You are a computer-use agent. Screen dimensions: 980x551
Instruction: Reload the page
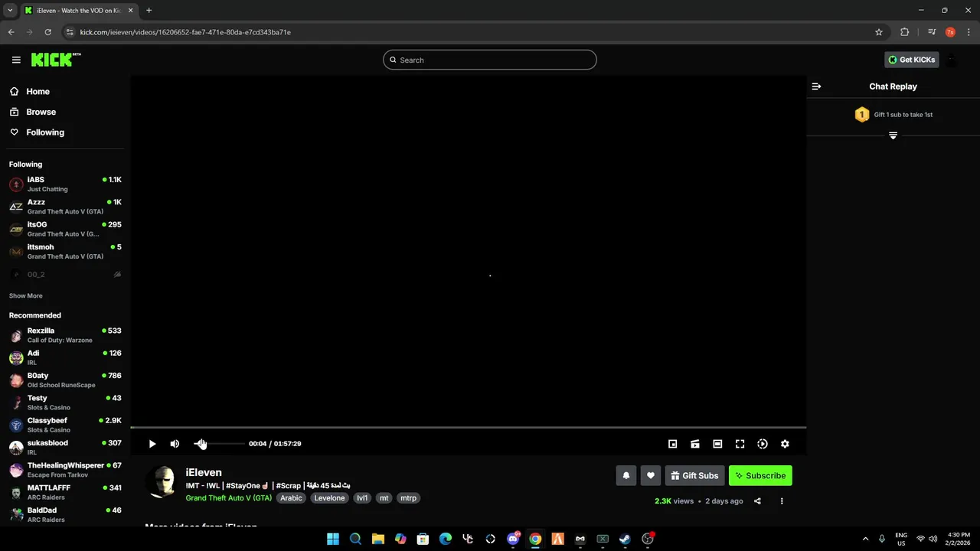pyautogui.click(x=47, y=32)
